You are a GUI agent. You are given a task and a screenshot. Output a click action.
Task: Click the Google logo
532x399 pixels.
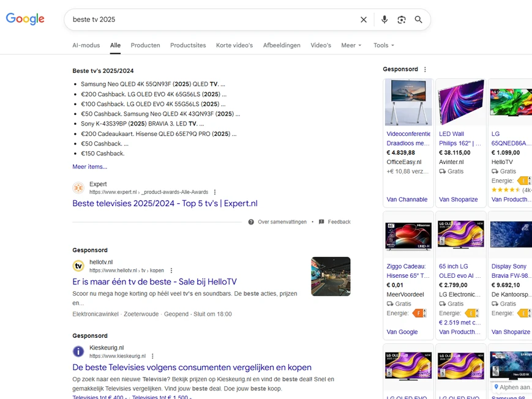25,19
